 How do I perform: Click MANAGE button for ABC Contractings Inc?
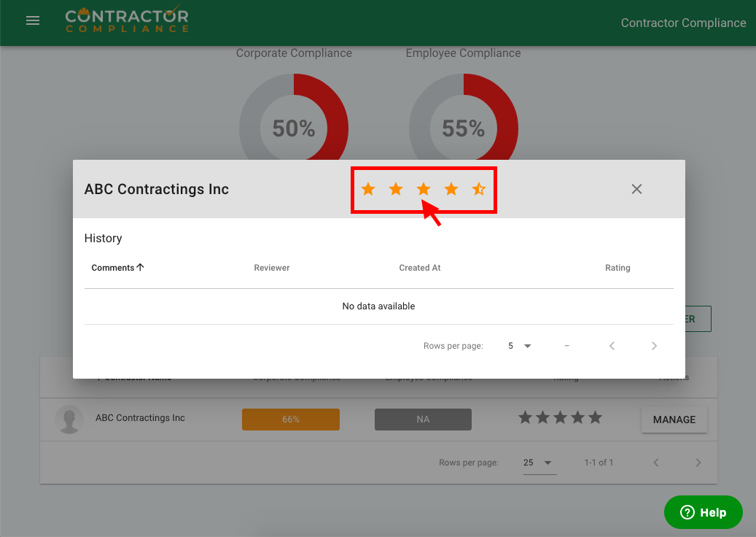click(x=674, y=420)
